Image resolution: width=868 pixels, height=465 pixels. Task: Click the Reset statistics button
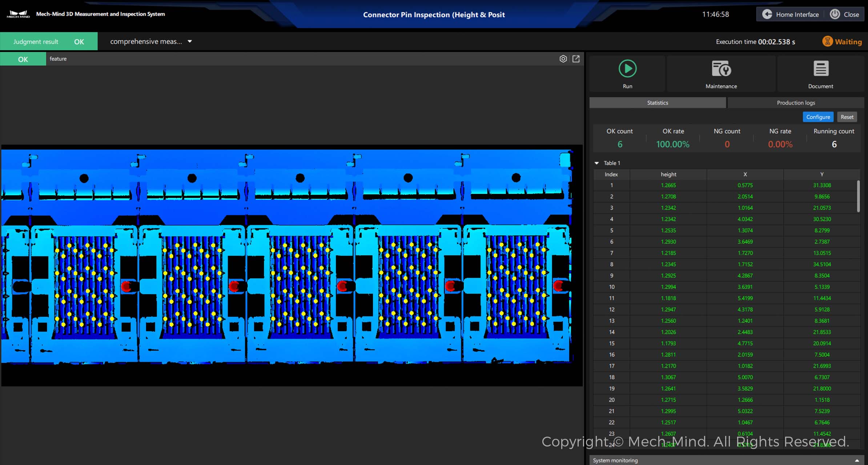[847, 117]
